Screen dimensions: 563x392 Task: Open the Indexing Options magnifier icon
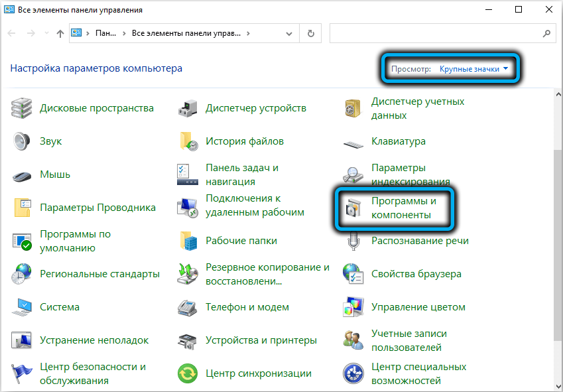pyautogui.click(x=353, y=175)
